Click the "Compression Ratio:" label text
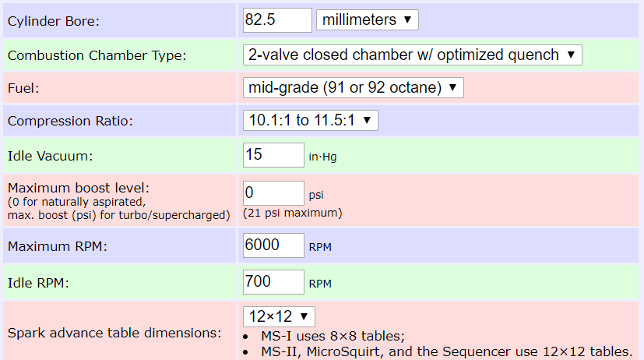This screenshot has width=644, height=360. pyautogui.click(x=70, y=122)
